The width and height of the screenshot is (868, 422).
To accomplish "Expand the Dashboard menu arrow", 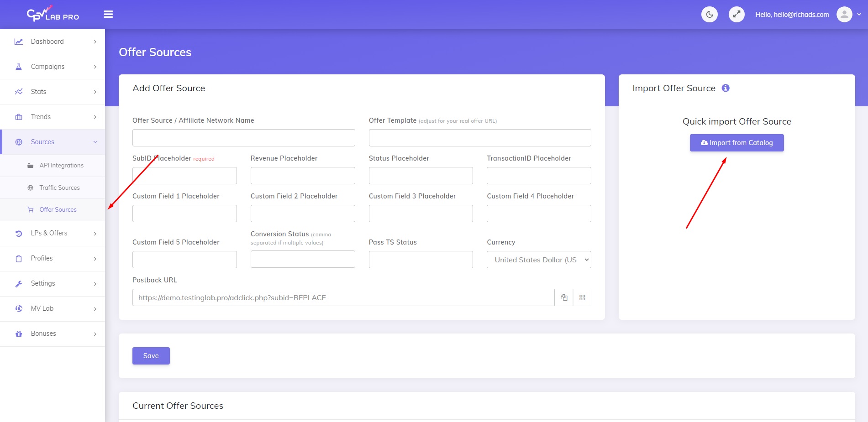I will tap(95, 42).
